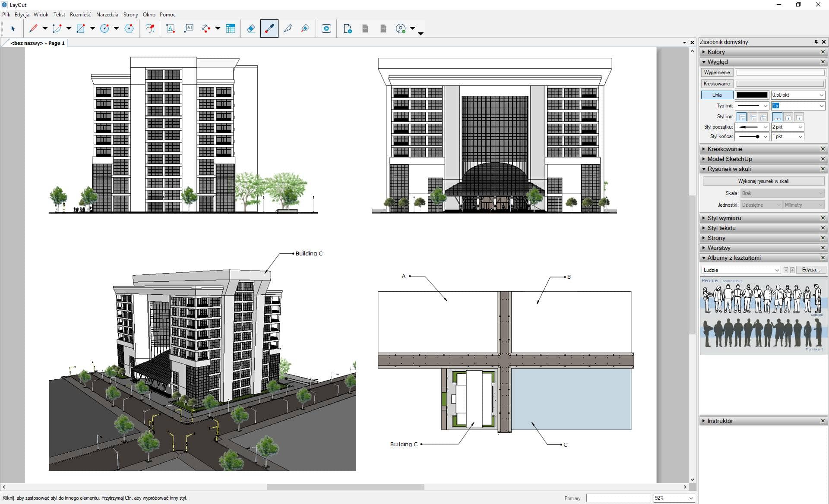
Task: Click the black Linia color swatch
Action: [752, 95]
